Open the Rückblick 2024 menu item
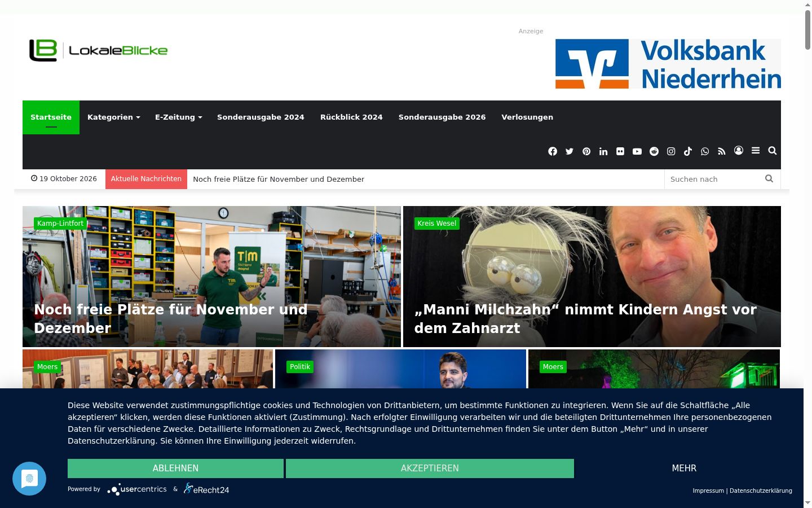The height and width of the screenshot is (508, 812). coord(351,117)
